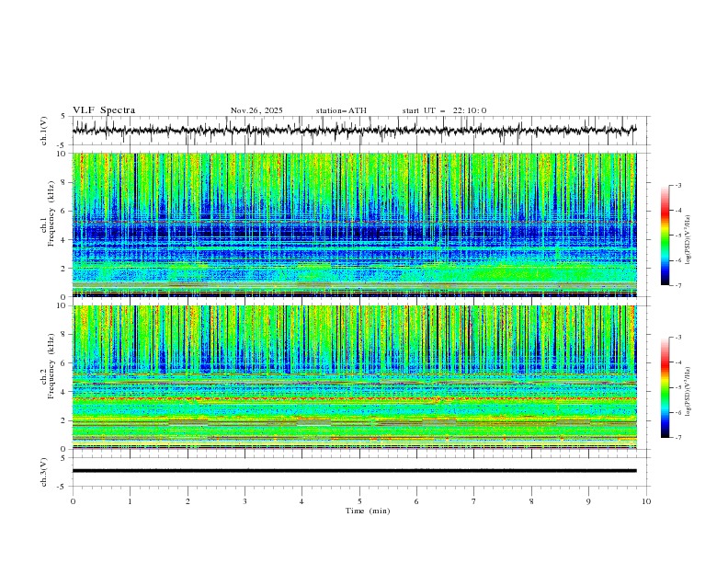Image resolution: width=728 pixels, height=563 pixels.
Task: Click the ch.2 color bar "log(PSD)(V²/Hz)" label
Action: click(688, 391)
